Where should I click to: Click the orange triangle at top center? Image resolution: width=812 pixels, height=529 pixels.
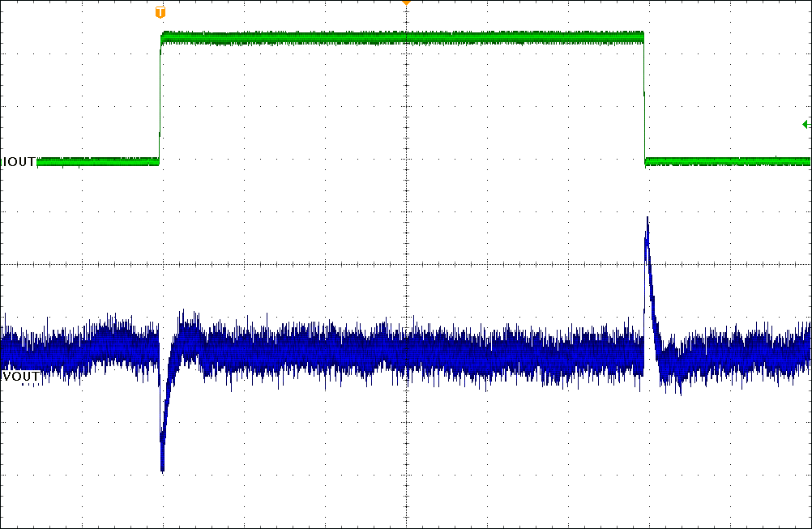pyautogui.click(x=406, y=3)
